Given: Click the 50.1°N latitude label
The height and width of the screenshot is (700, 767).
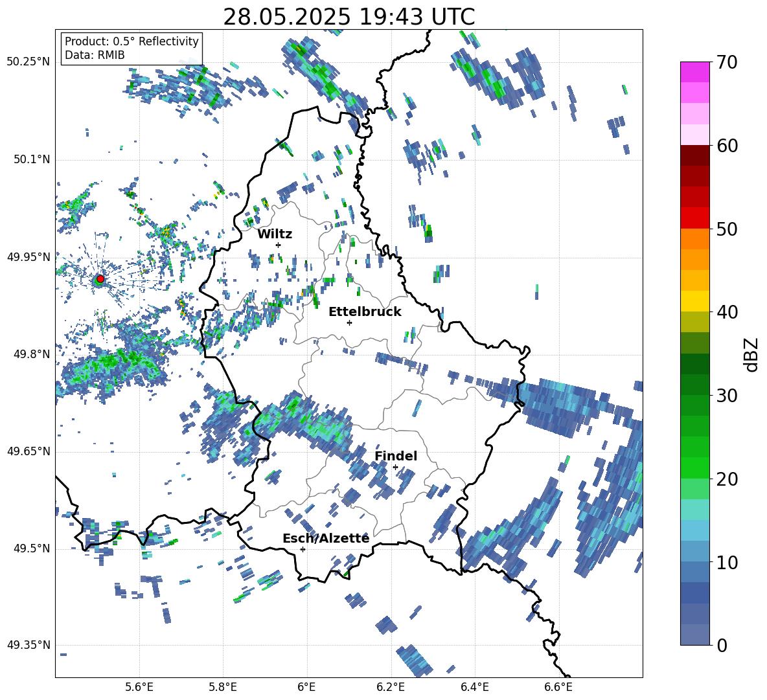Looking at the screenshot, I should coord(31,159).
